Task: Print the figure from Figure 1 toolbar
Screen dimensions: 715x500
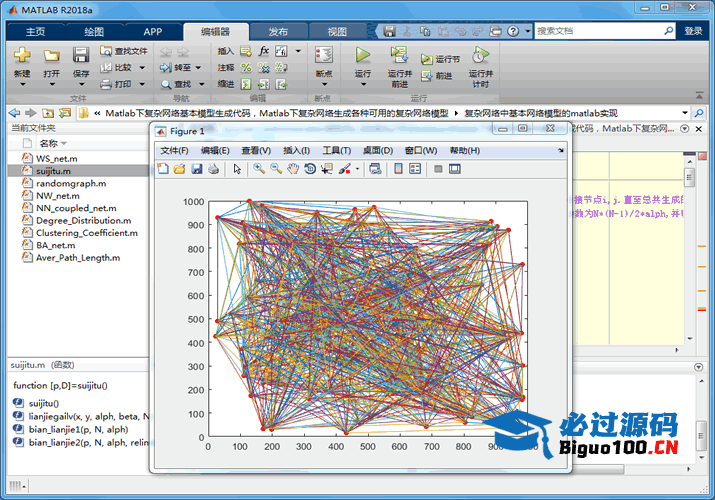Action: pyautogui.click(x=213, y=169)
